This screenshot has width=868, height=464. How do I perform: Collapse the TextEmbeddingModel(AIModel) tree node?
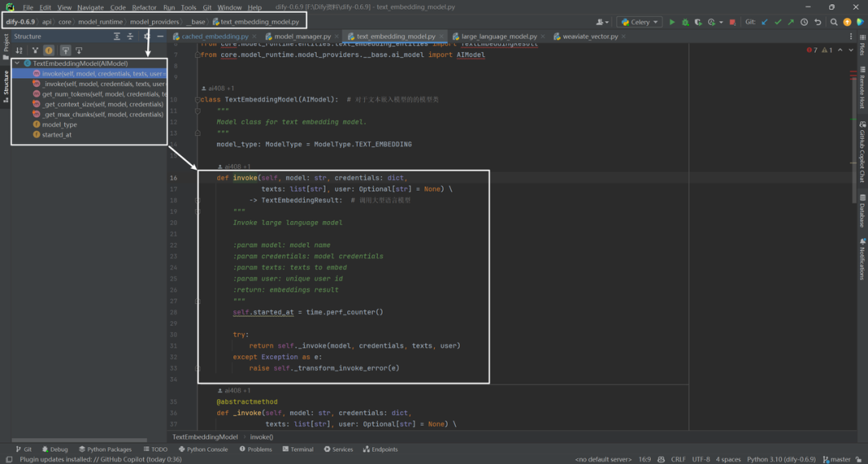[x=17, y=64]
